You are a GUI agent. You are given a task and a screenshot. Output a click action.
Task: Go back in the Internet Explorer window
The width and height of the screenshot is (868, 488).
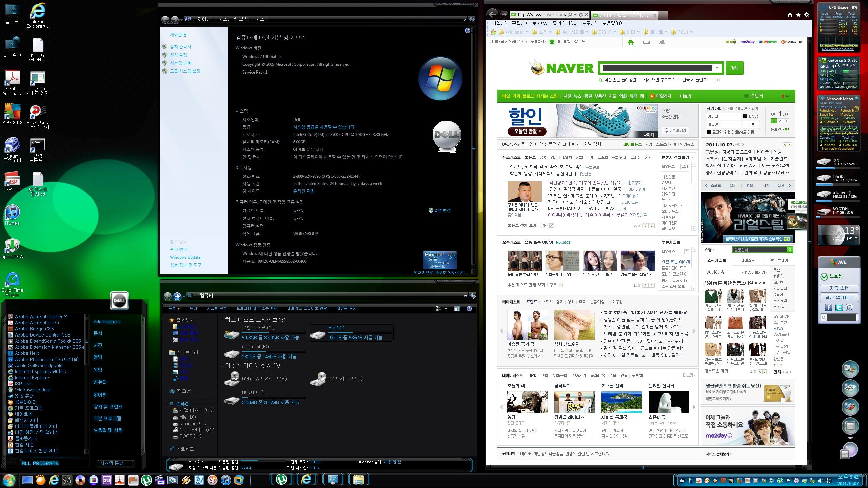coord(492,14)
